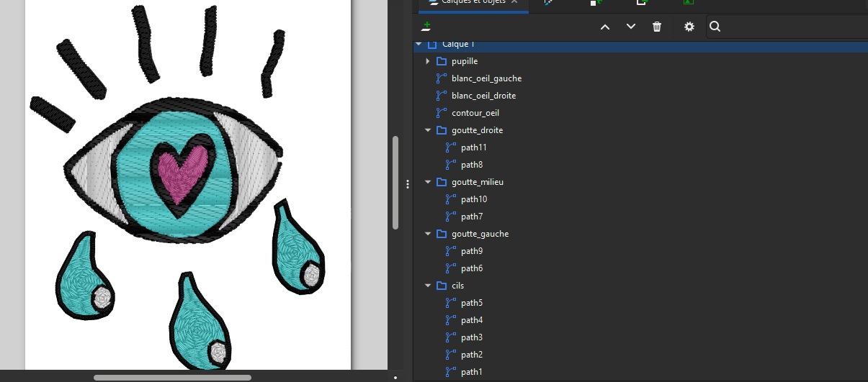This screenshot has width=868, height=382.
Task: Open layers panel settings via gear icon
Action: [689, 27]
